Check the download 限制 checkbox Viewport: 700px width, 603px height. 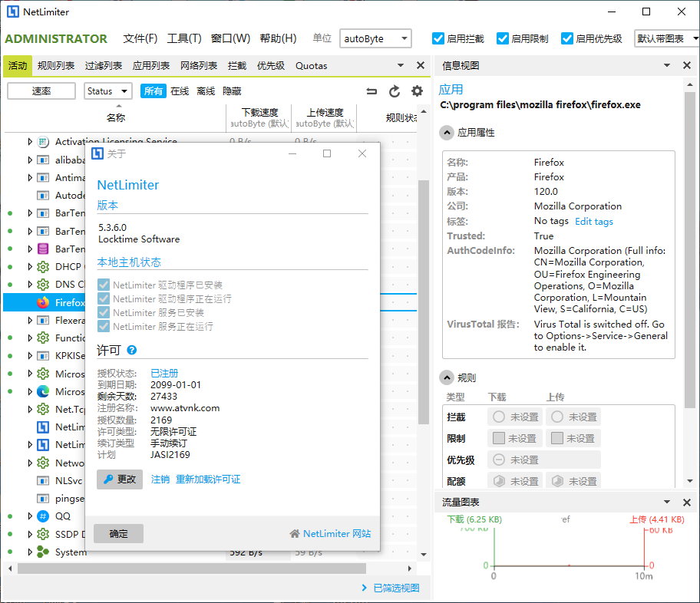pos(499,438)
